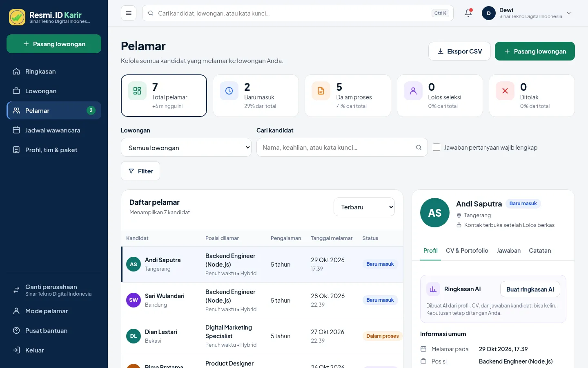Focus the Cari kandidat input field
588x368 pixels.
click(342, 147)
